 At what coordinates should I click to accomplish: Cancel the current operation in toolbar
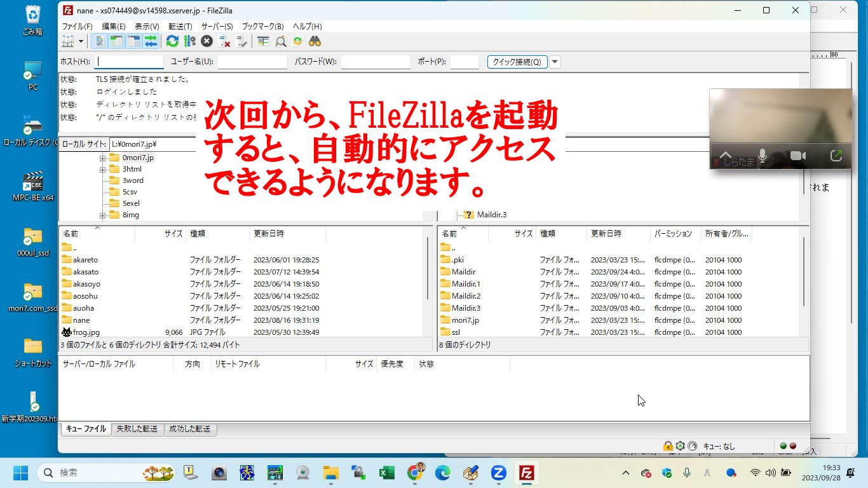pyautogui.click(x=207, y=41)
